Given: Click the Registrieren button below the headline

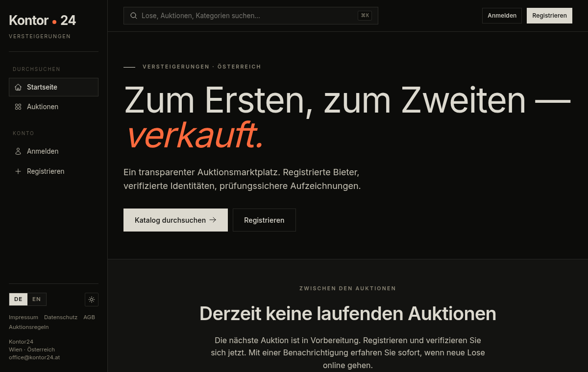Looking at the screenshot, I should click(x=264, y=220).
